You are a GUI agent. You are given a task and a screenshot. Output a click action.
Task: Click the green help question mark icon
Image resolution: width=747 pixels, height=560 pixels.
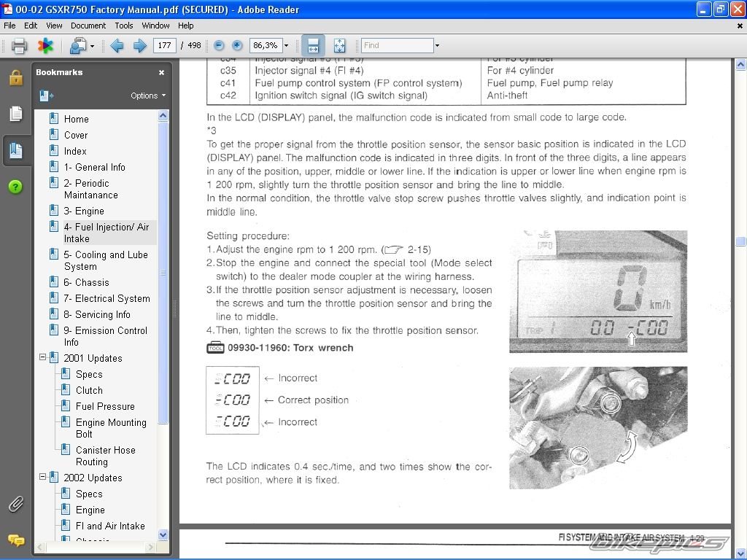tap(16, 187)
